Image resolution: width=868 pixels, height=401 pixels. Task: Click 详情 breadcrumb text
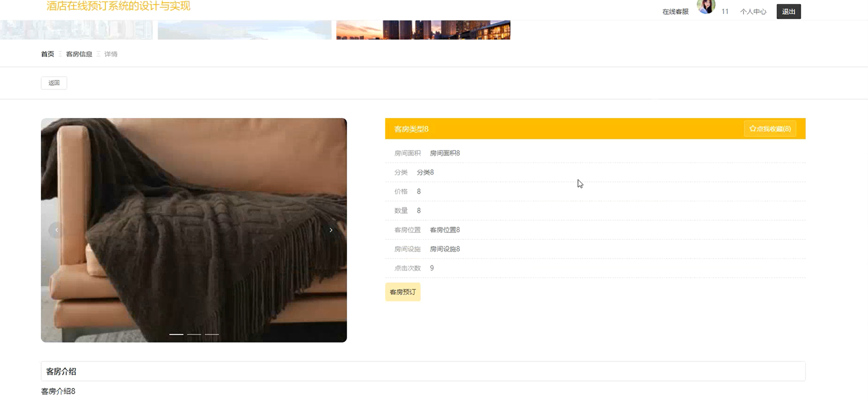coord(111,54)
